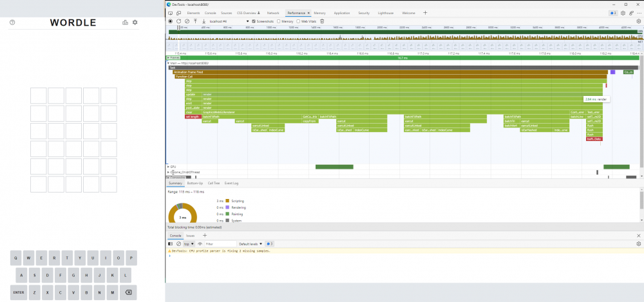Close the drawer with the X

(x=639, y=236)
